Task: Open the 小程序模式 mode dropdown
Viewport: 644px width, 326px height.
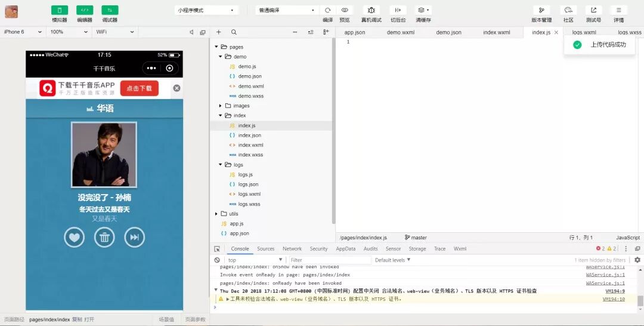Action: (206, 10)
